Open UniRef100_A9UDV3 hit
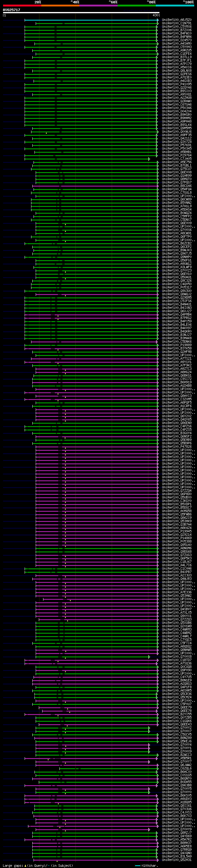 [x=176, y=799]
